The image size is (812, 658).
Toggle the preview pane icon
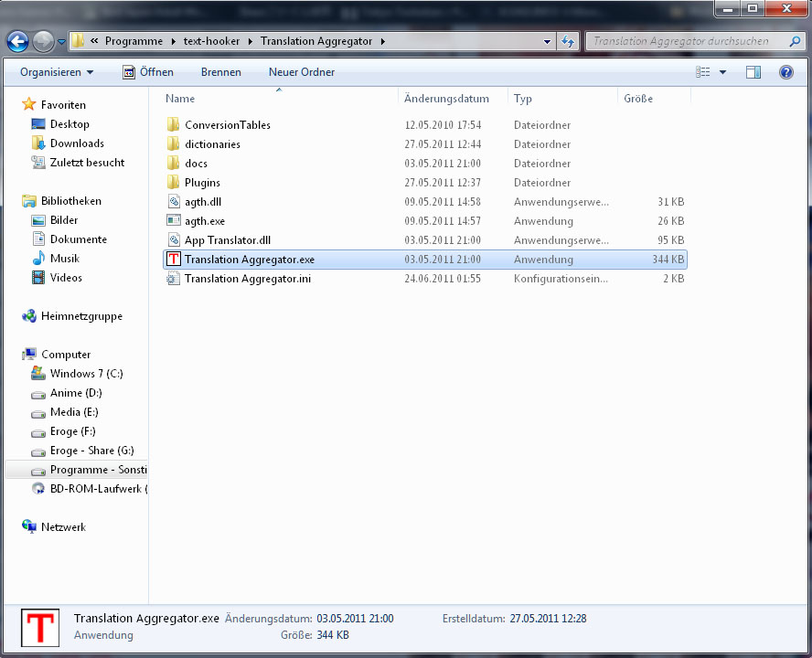tap(753, 72)
